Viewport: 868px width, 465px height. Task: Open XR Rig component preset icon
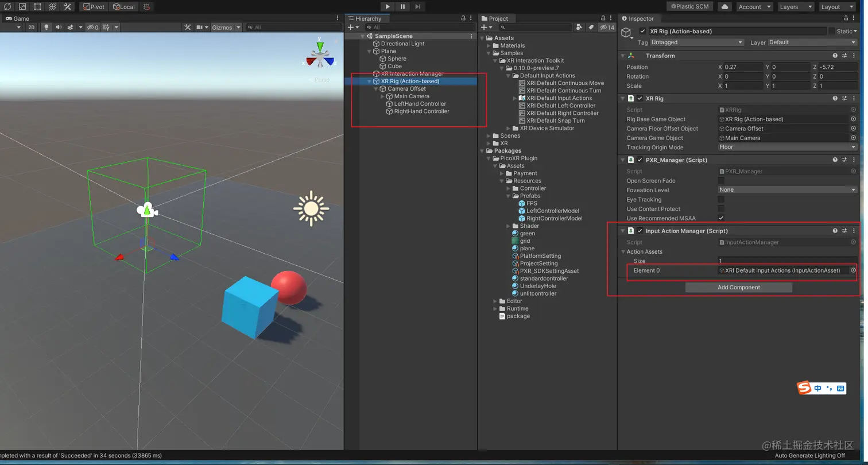coord(844,98)
